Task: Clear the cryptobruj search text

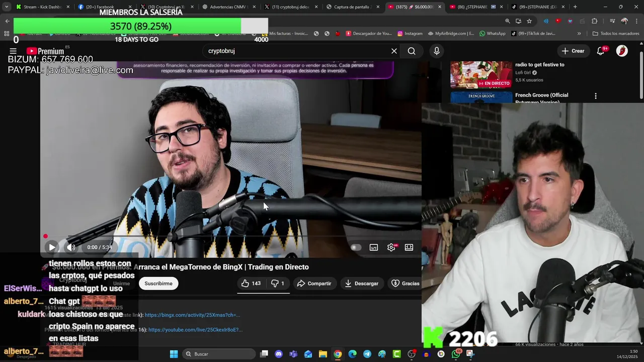Action: coord(394,51)
